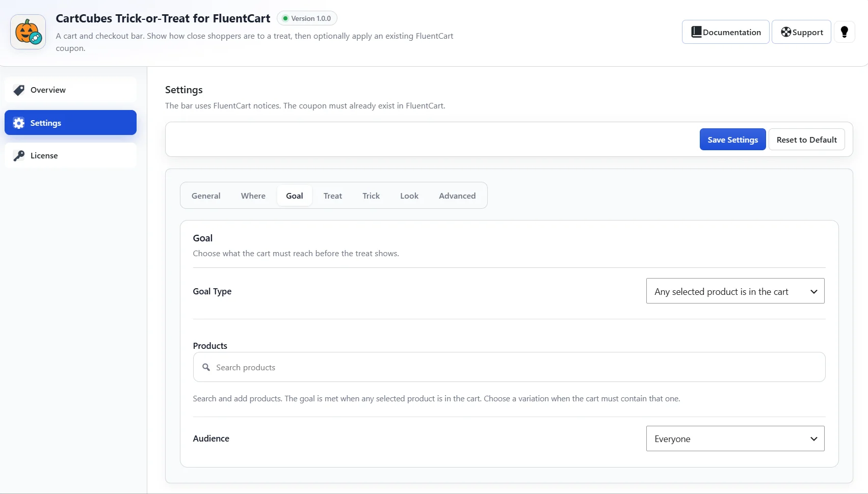
Task: Click the Products label
Action: pos(210,346)
